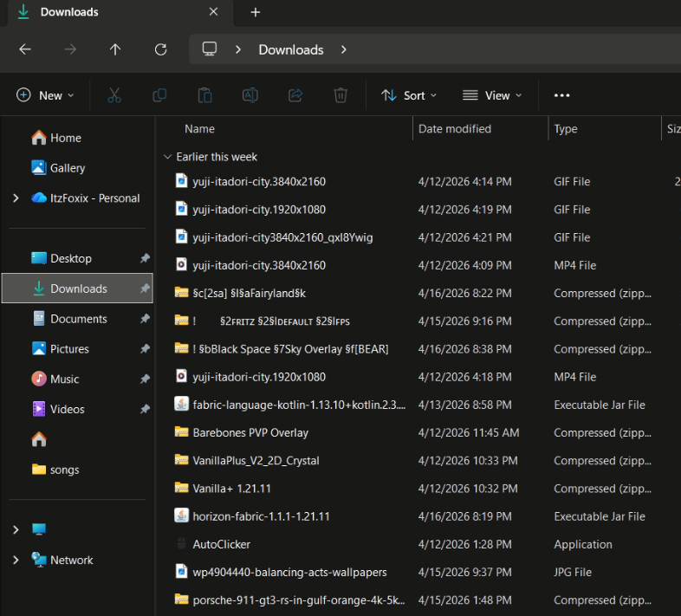Click the Delete trash can icon
Screen dimensions: 681x616
[340, 95]
